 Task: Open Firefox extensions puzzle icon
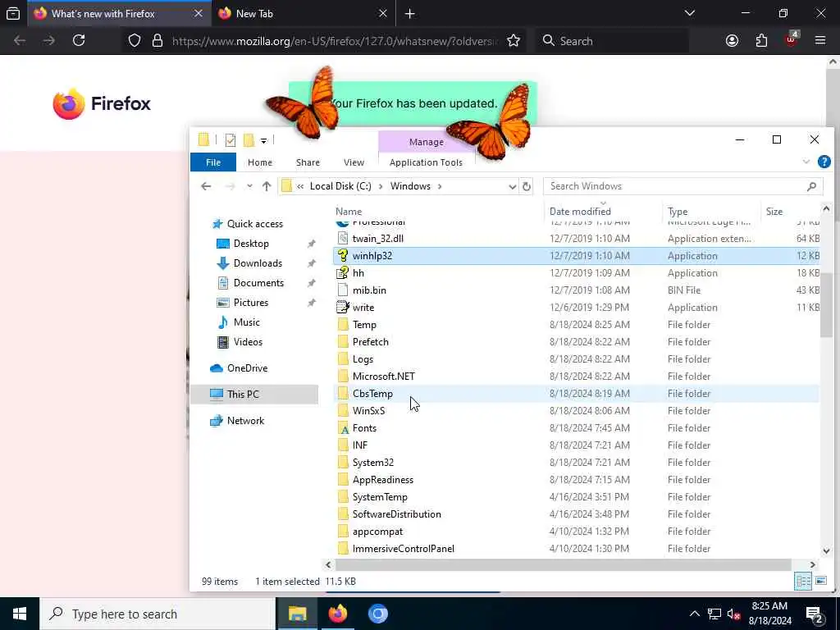(761, 41)
